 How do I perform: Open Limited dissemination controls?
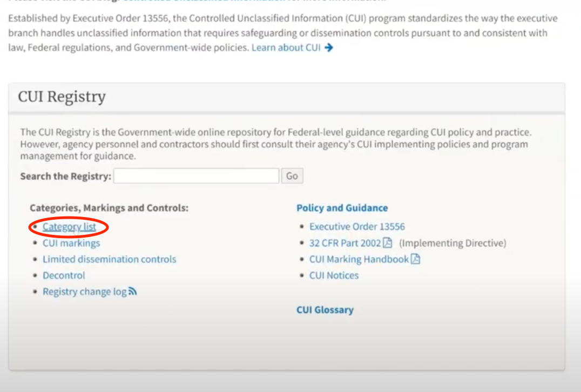(x=109, y=259)
